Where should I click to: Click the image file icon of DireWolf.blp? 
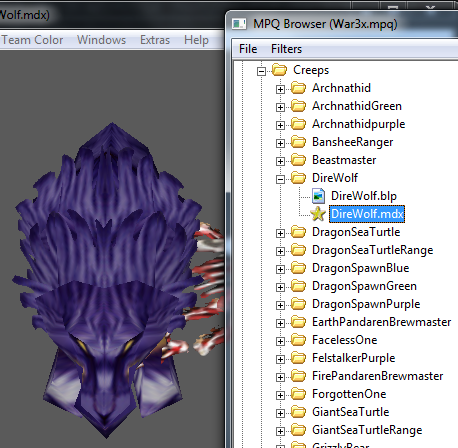coord(318,196)
